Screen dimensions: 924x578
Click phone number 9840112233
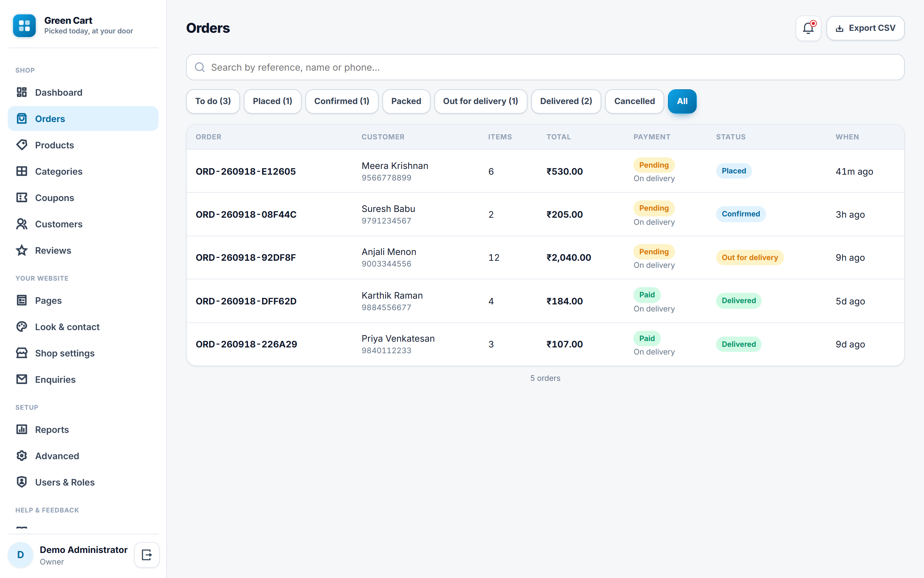386,351
